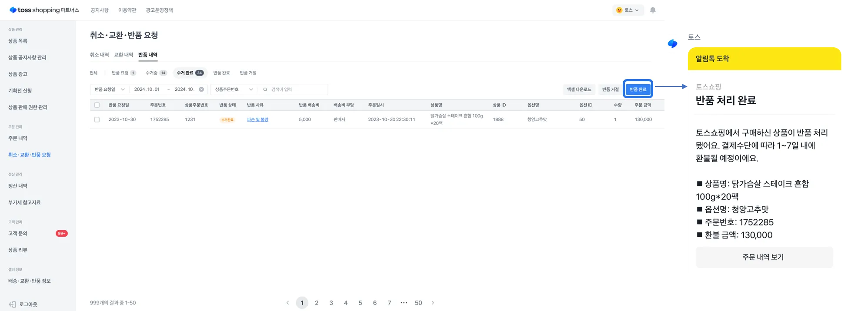Click the 로그아웃 logout icon
The width and height of the screenshot is (868, 311).
13,304
